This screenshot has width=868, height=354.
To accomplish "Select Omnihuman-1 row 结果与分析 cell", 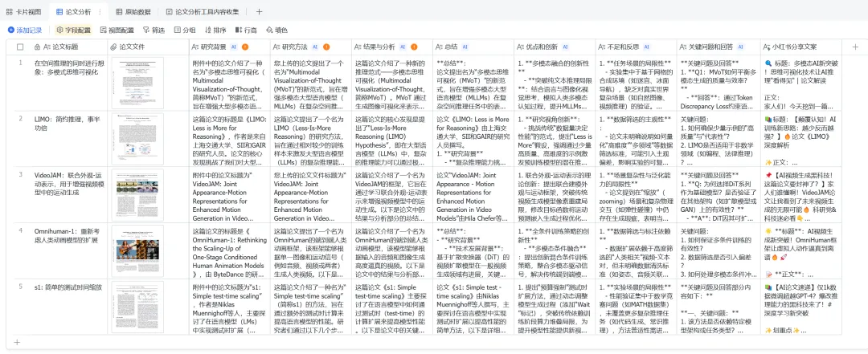I will point(391,251).
